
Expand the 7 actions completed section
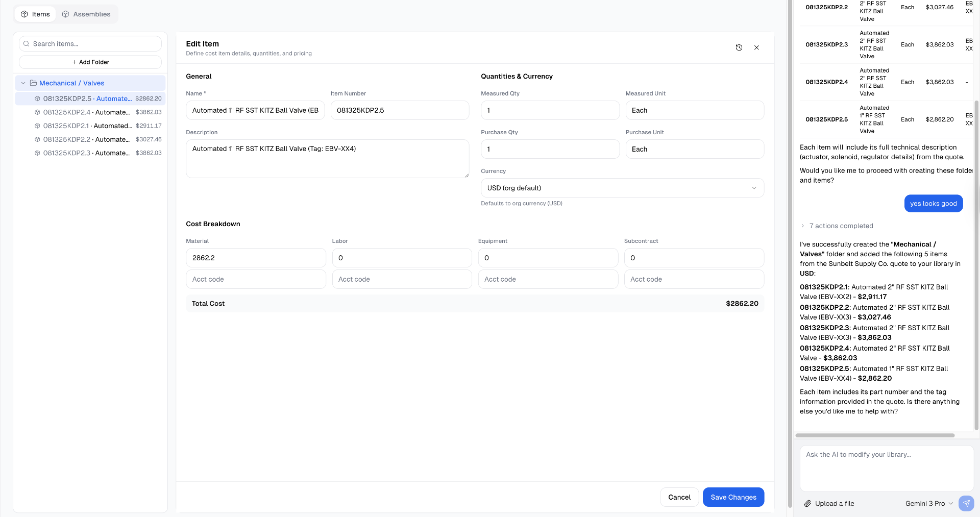pos(802,226)
